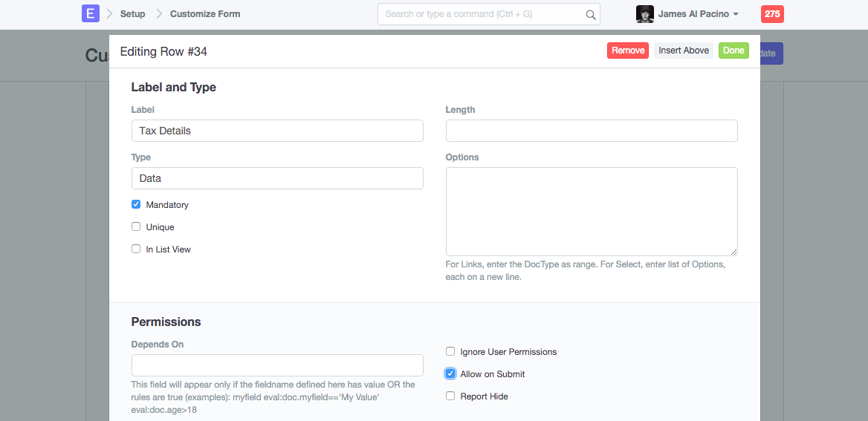Click the green Done button
This screenshot has width=868, height=421.
click(733, 50)
